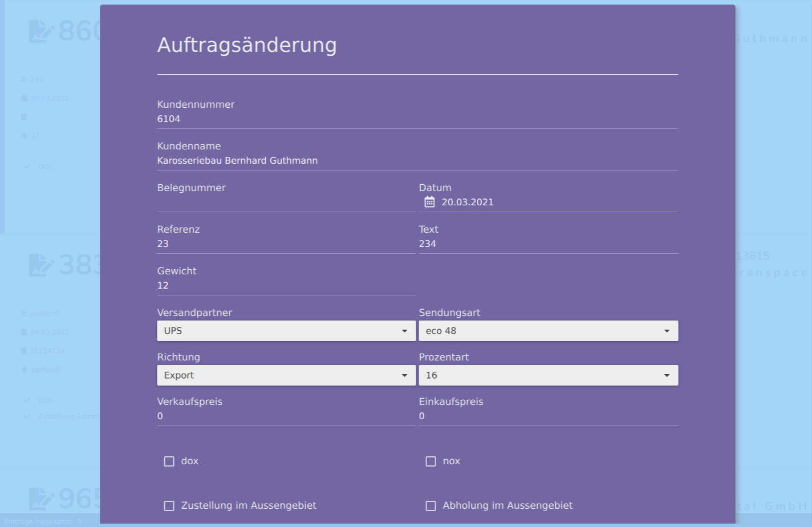
Task: Click into the Kundennummer field
Action: pos(417,119)
